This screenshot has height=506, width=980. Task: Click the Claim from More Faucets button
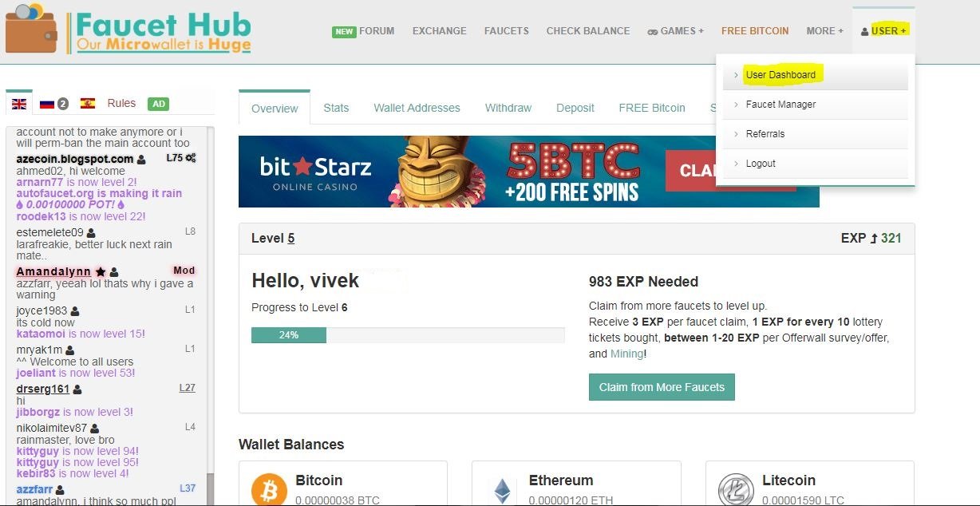click(662, 387)
